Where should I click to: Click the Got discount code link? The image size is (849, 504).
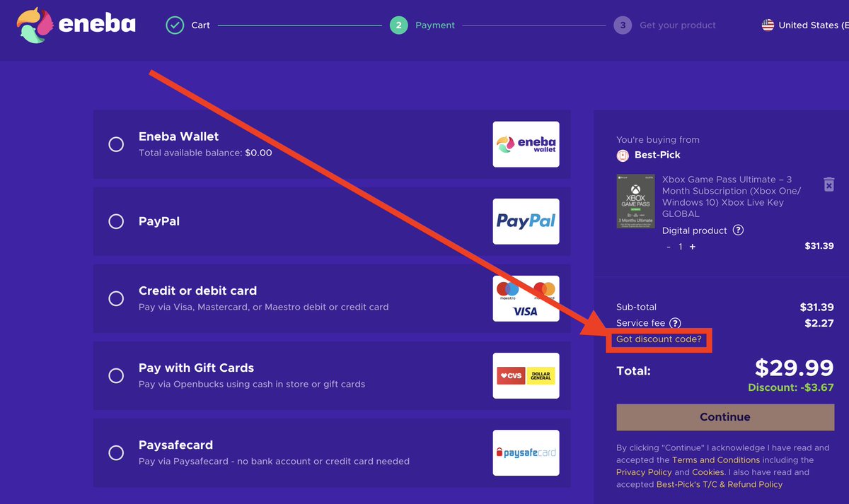point(659,340)
